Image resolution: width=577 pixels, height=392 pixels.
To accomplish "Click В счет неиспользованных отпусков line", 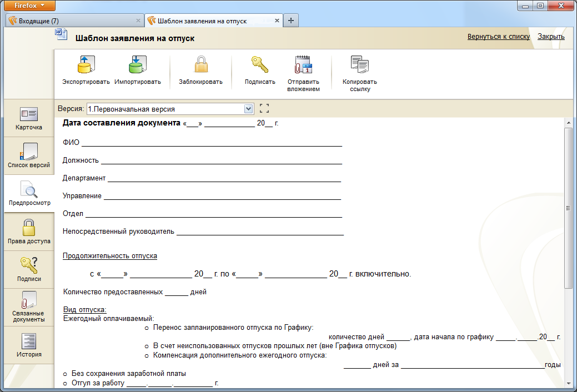I will coord(275,346).
